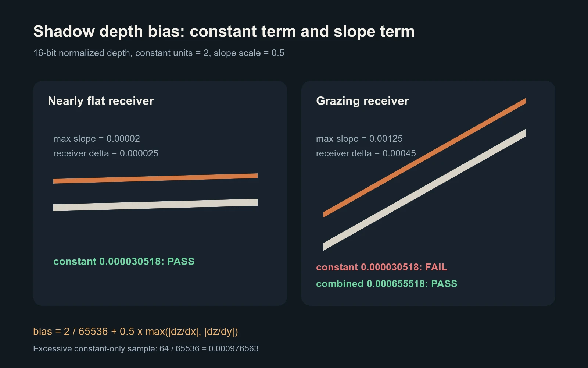The width and height of the screenshot is (588, 368).
Task: Click the receiver delta = 0.00045 label
Action: point(366,153)
